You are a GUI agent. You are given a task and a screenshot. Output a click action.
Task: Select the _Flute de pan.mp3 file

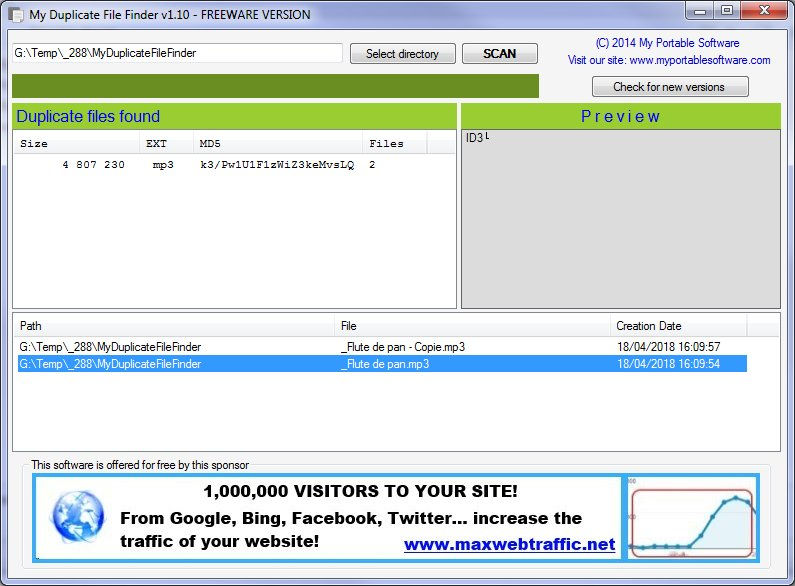[x=385, y=364]
